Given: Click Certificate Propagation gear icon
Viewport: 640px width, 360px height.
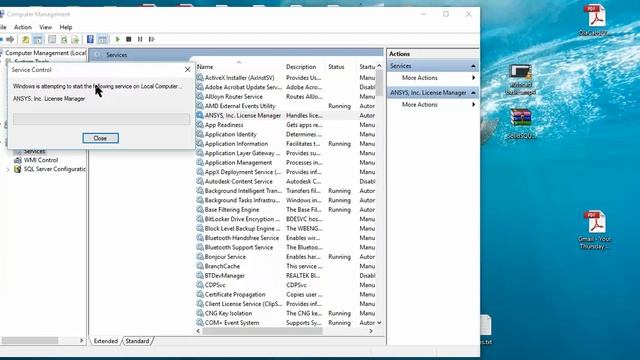Looking at the screenshot, I should point(200,294).
